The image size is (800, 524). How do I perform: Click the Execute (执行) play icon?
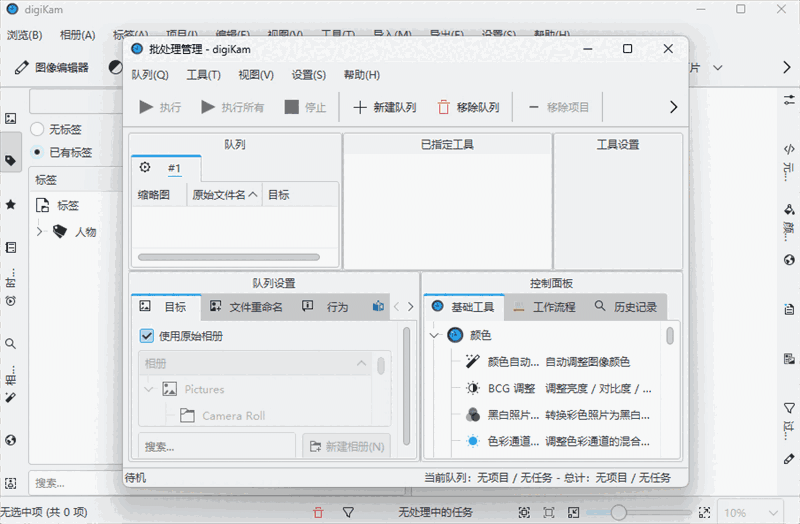pyautogui.click(x=146, y=107)
